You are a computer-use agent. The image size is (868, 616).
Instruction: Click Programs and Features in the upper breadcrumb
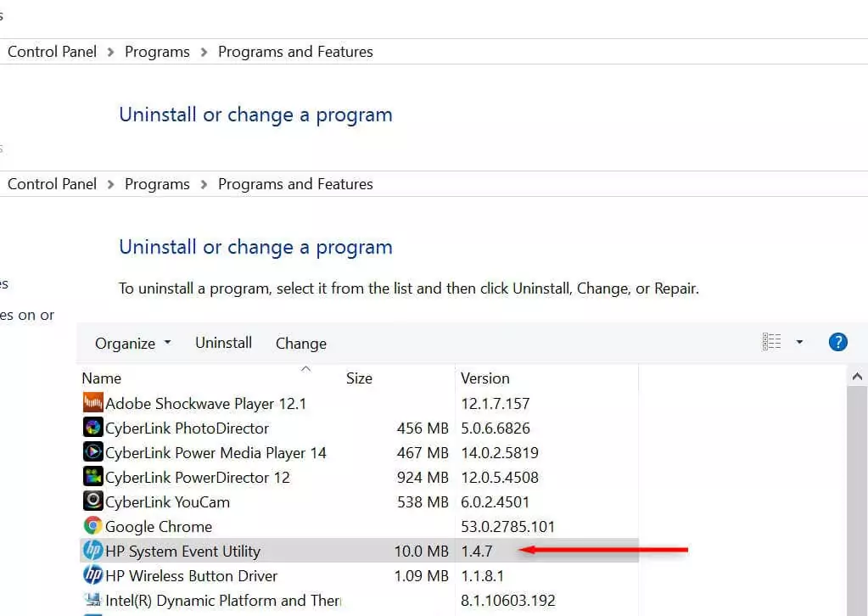click(x=295, y=52)
